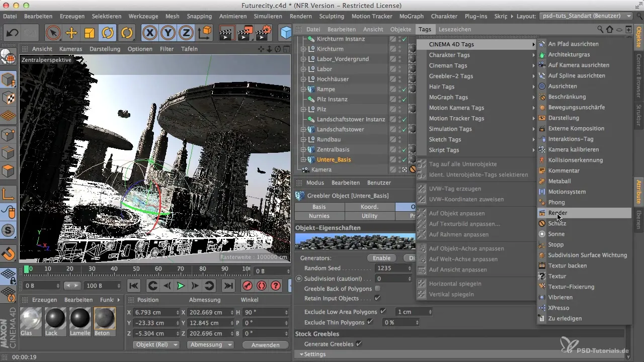This screenshot has width=644, height=362.
Task: Open the psd-tuts_Standart layout dropdown
Action: [x=586, y=16]
